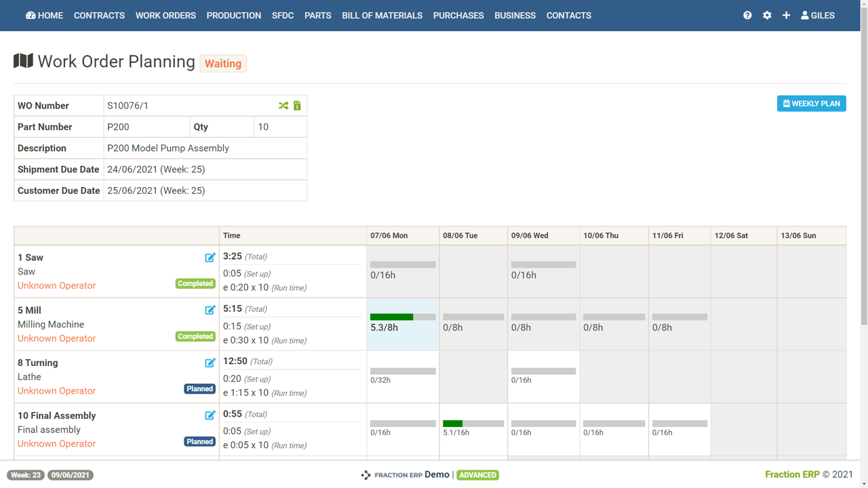868x488 pixels.
Task: Expand the Purchases menu
Action: (458, 15)
